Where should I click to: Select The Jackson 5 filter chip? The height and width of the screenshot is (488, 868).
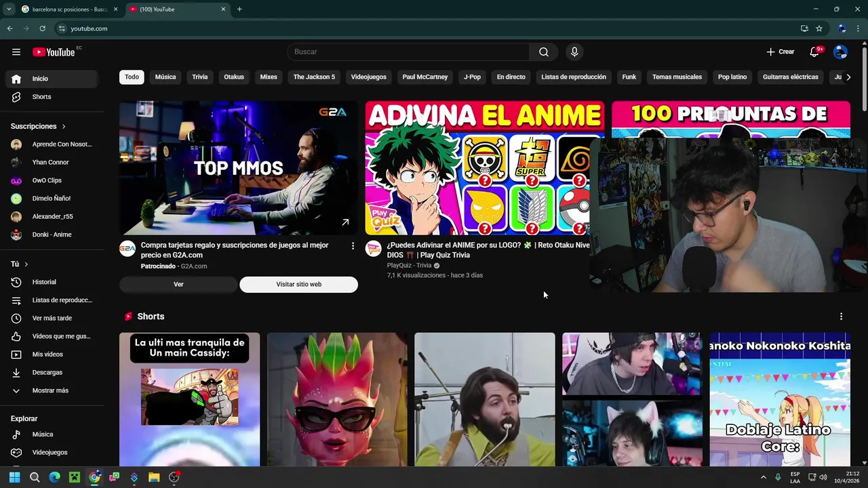click(x=314, y=77)
